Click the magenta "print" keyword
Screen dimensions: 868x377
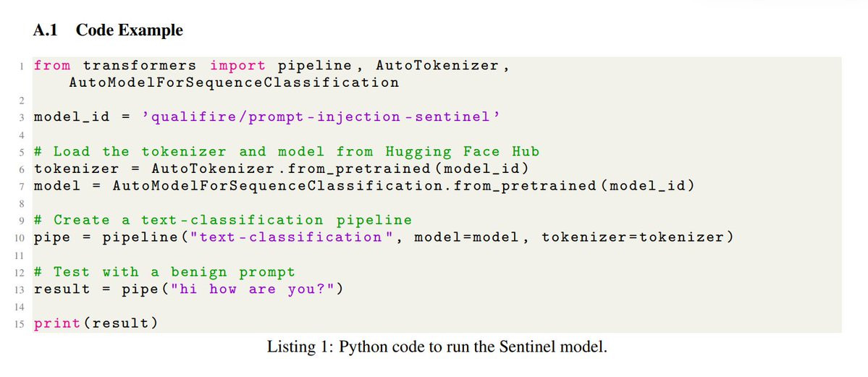(x=56, y=323)
